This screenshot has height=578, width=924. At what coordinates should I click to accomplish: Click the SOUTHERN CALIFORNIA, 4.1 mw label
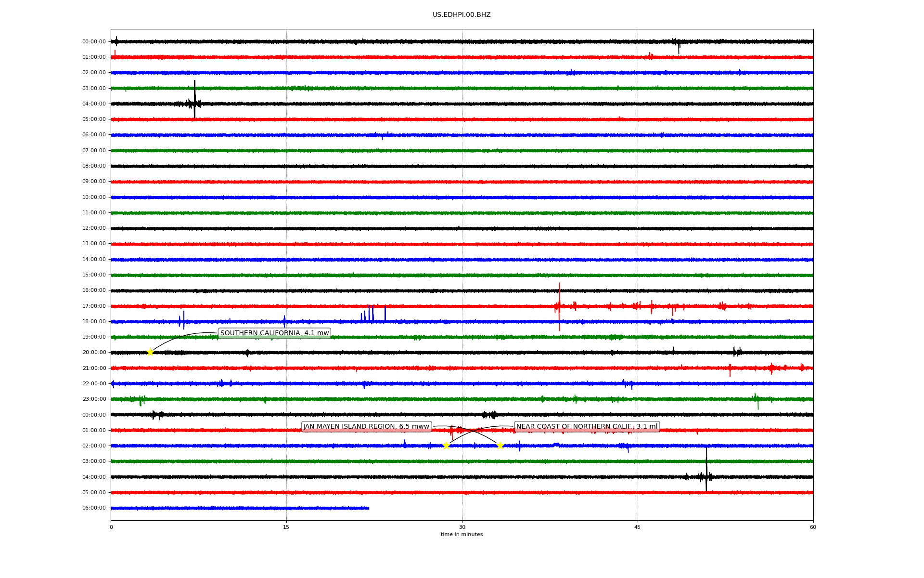(274, 333)
